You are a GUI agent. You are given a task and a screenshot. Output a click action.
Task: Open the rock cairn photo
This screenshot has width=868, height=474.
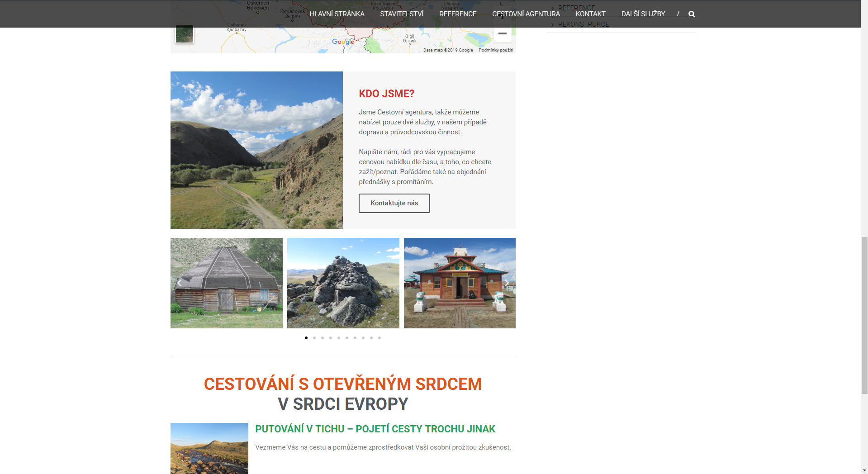pos(343,283)
